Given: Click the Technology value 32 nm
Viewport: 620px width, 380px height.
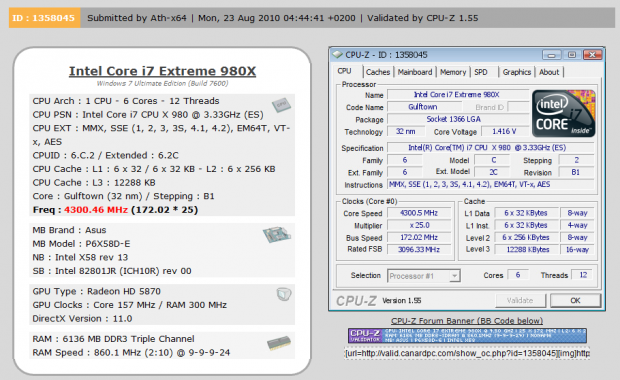Looking at the screenshot, I should tap(406, 131).
